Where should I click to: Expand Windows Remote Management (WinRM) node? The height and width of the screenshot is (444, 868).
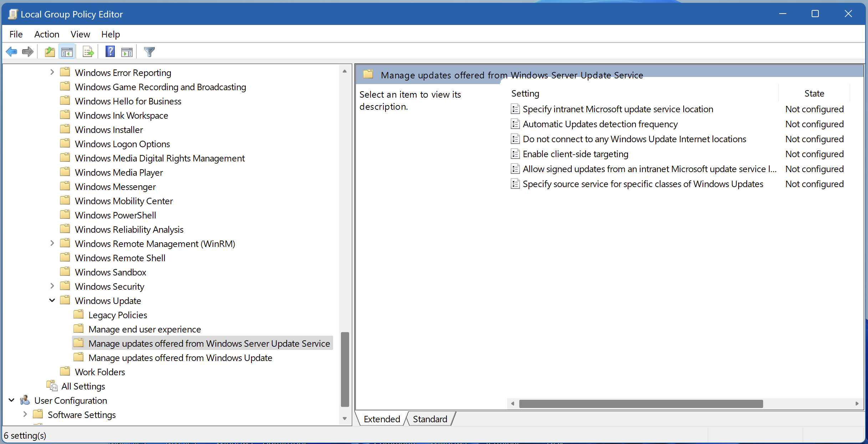click(52, 243)
